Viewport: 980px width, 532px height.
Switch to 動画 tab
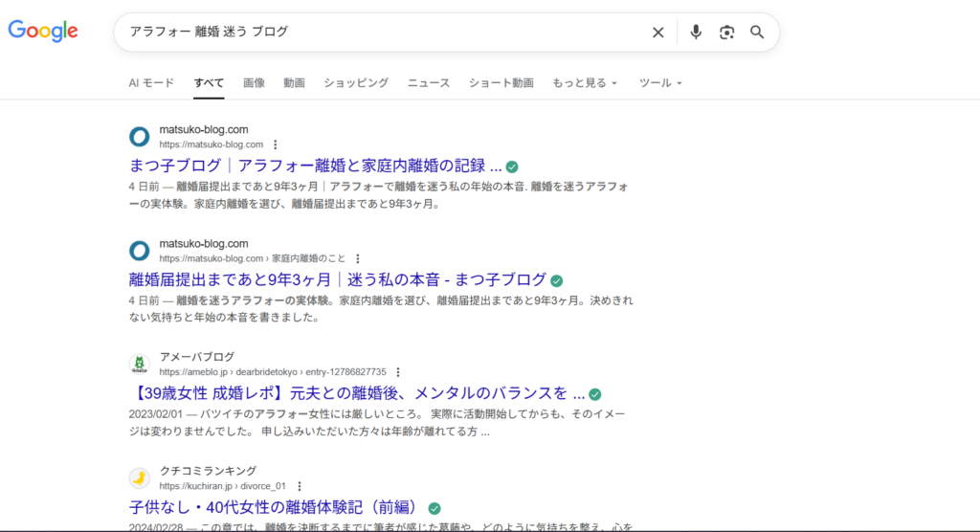tap(294, 82)
